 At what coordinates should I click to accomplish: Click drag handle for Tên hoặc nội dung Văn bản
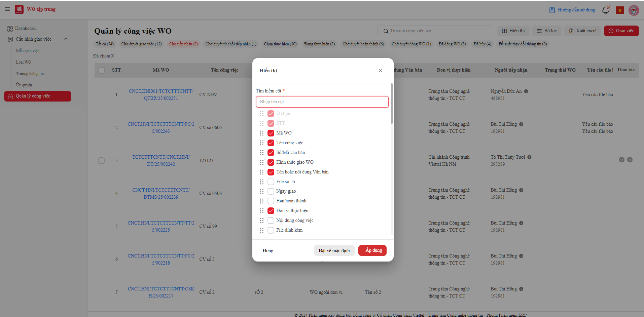click(x=262, y=172)
